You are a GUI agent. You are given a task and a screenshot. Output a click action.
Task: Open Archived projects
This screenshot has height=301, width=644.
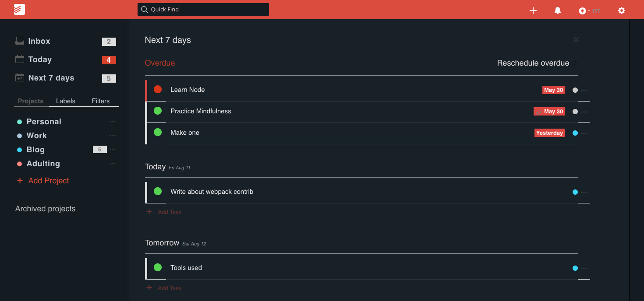click(x=45, y=209)
